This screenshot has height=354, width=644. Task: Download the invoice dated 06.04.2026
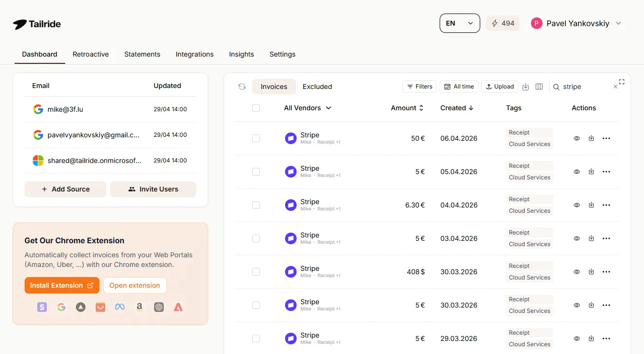591,138
